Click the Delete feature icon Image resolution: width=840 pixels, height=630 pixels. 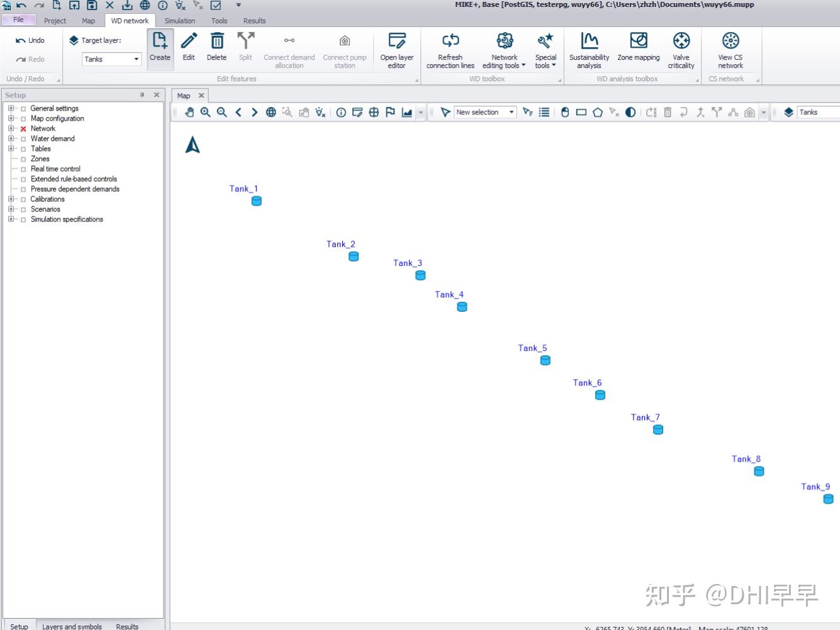[216, 48]
